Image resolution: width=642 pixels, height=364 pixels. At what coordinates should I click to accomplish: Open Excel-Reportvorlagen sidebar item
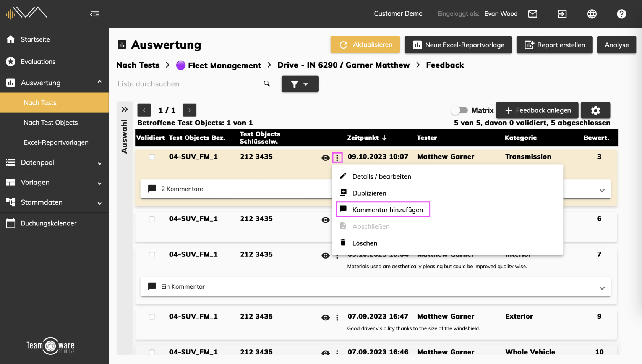[x=54, y=142]
